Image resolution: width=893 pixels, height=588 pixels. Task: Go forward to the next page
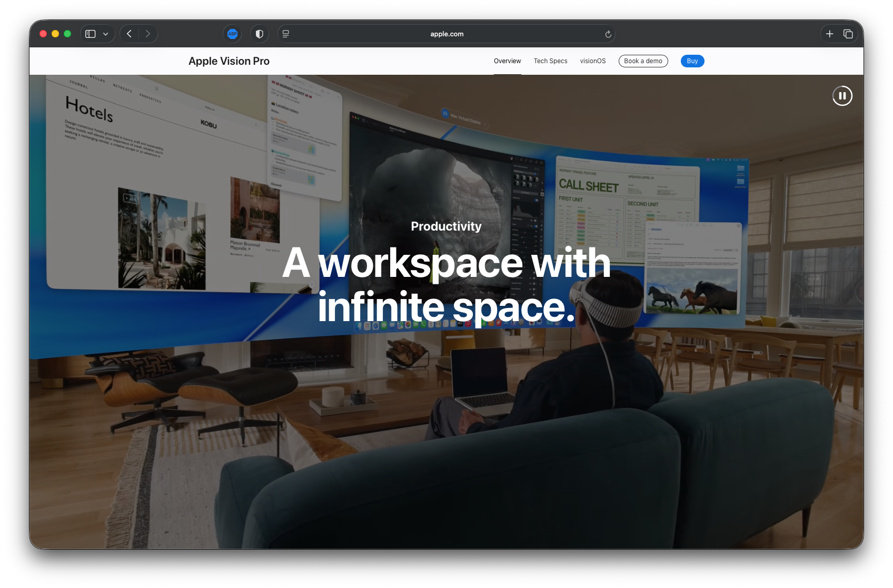tap(148, 34)
